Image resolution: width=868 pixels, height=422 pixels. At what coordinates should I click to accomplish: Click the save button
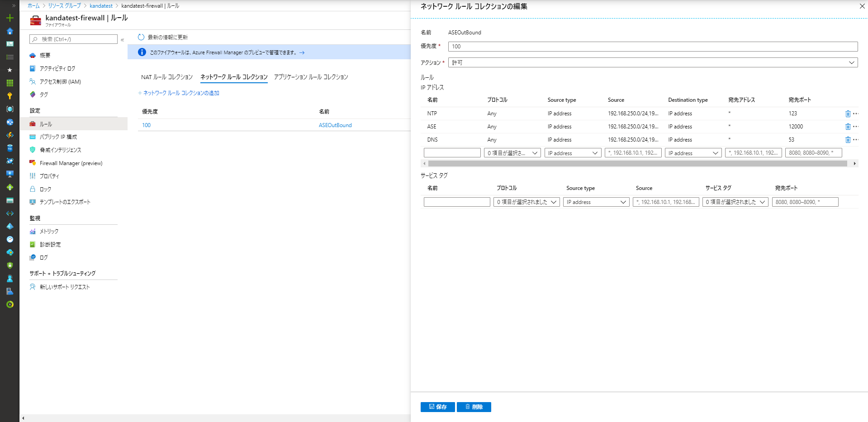coord(437,407)
